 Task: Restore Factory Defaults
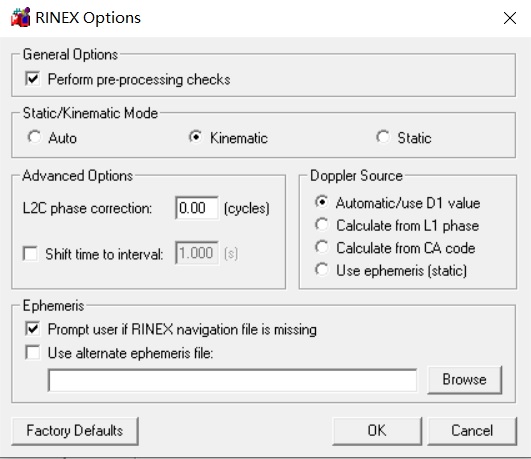point(75,431)
